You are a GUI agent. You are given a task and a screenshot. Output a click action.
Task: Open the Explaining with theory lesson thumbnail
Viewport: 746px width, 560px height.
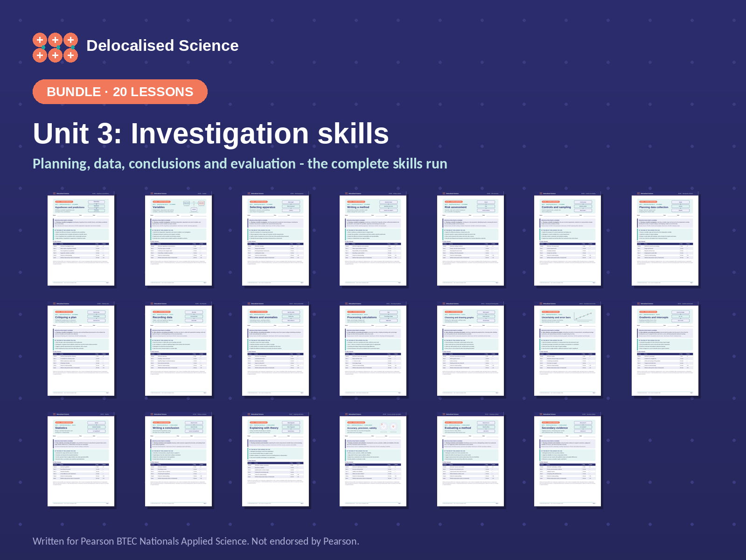pyautogui.click(x=276, y=459)
